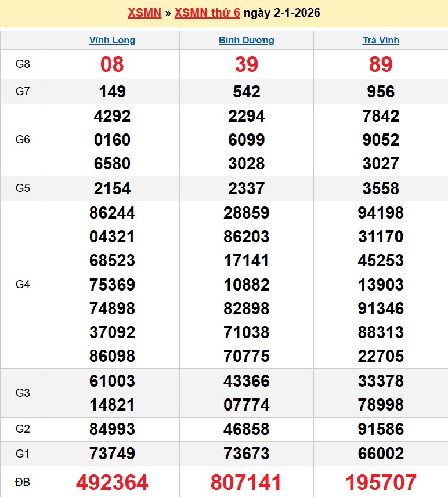448x497 pixels.
Task: Select the G8 result 08 for Vĩnh Long
Action: click(112, 64)
